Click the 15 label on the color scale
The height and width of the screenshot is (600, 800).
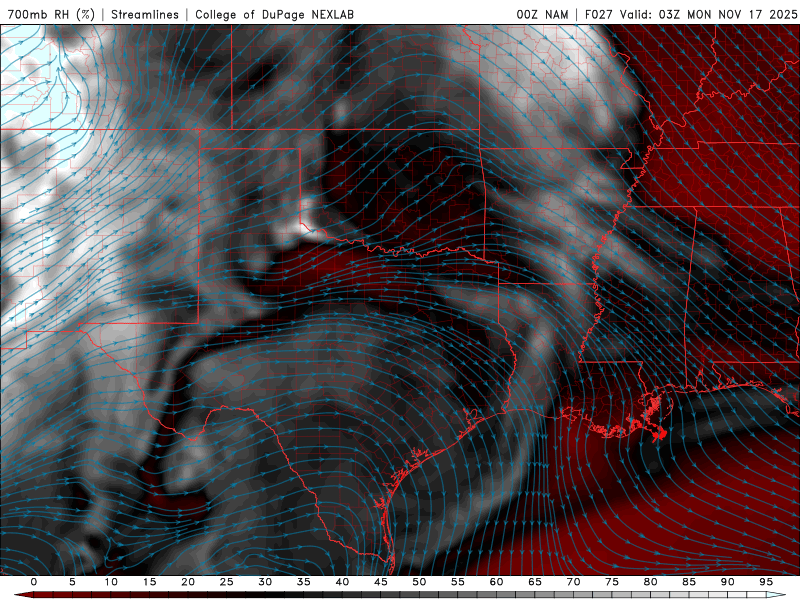click(x=149, y=582)
